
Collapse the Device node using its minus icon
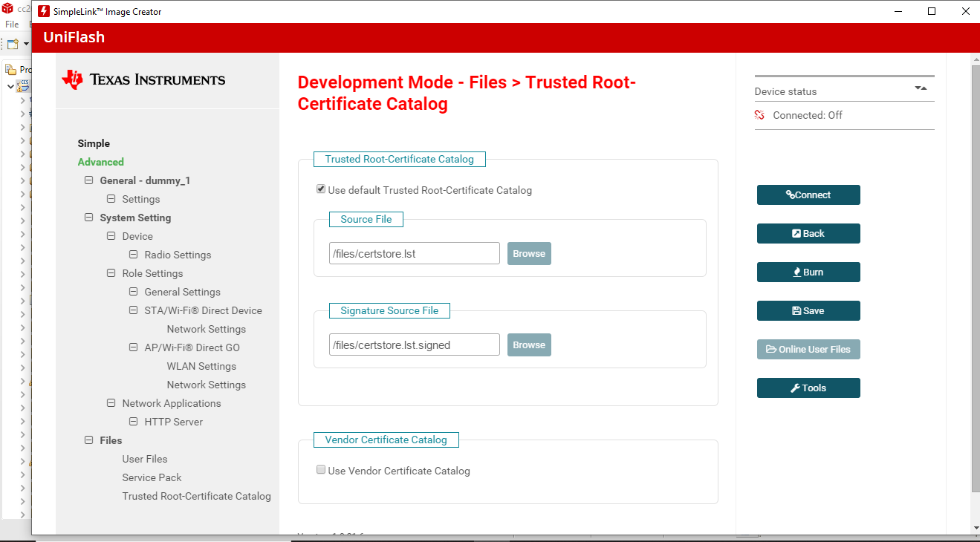[x=111, y=236]
